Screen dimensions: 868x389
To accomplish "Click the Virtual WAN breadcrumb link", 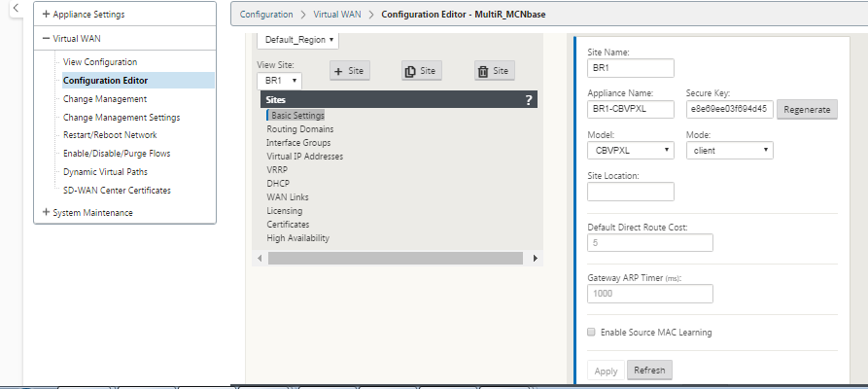I will [337, 15].
